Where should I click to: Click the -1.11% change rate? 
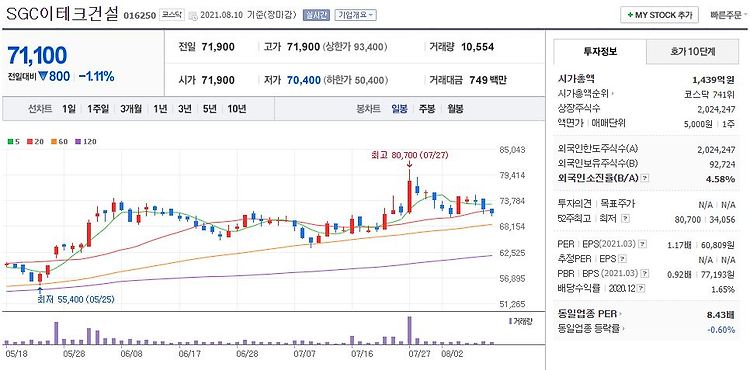(96, 76)
